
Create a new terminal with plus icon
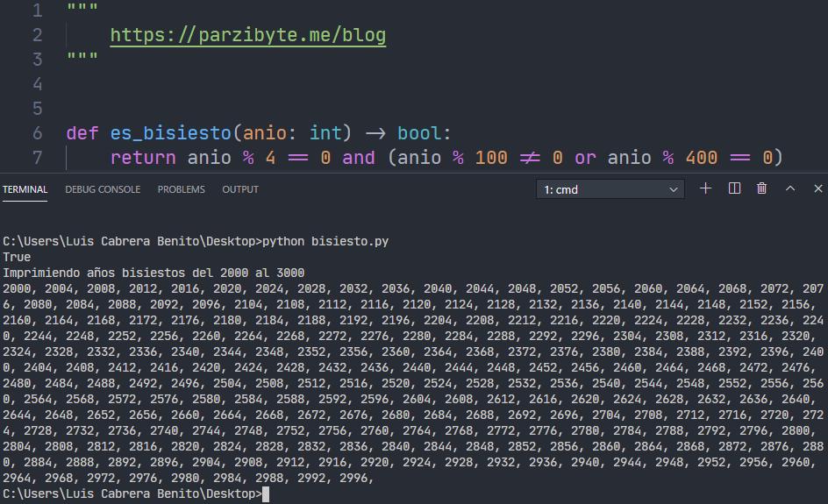[705, 188]
